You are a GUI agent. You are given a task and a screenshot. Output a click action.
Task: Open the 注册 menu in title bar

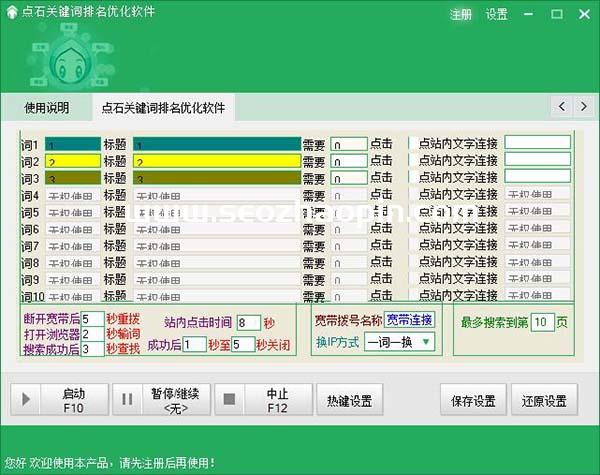(x=461, y=14)
